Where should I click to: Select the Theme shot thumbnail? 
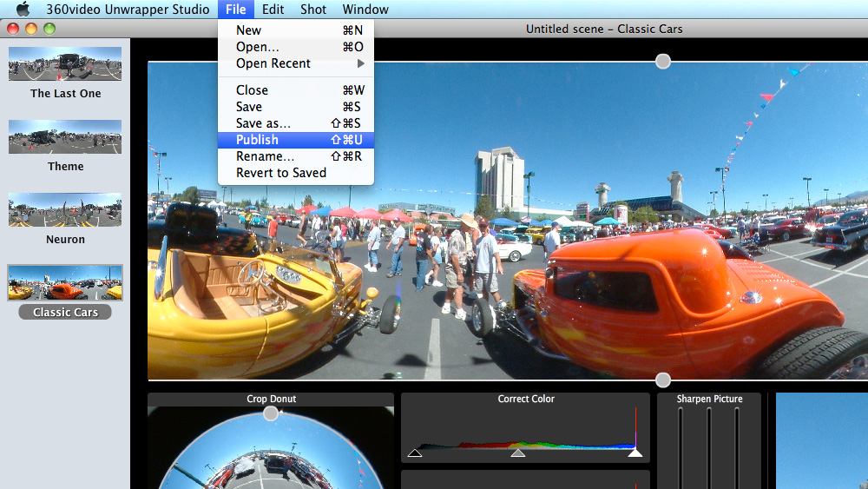[x=65, y=136]
